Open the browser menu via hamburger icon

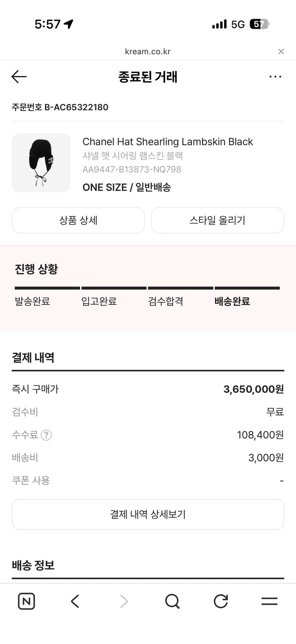pyautogui.click(x=270, y=601)
